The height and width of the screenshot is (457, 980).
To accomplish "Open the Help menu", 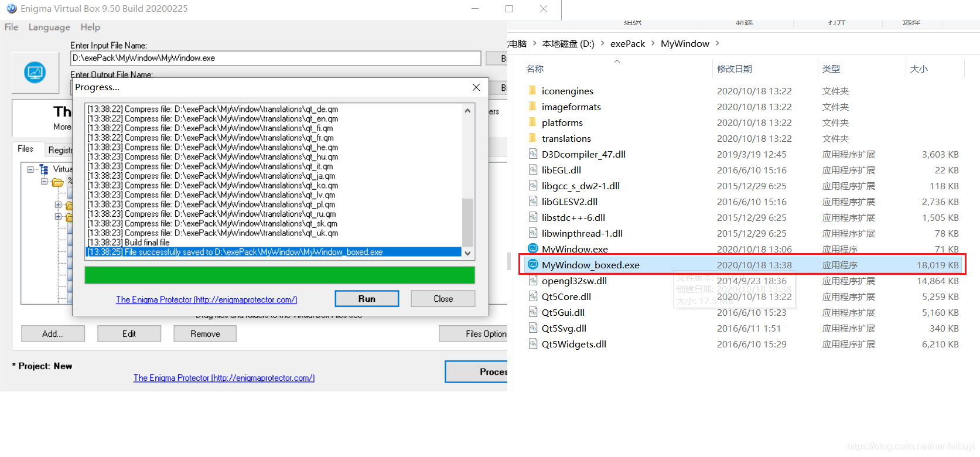I will tap(90, 27).
